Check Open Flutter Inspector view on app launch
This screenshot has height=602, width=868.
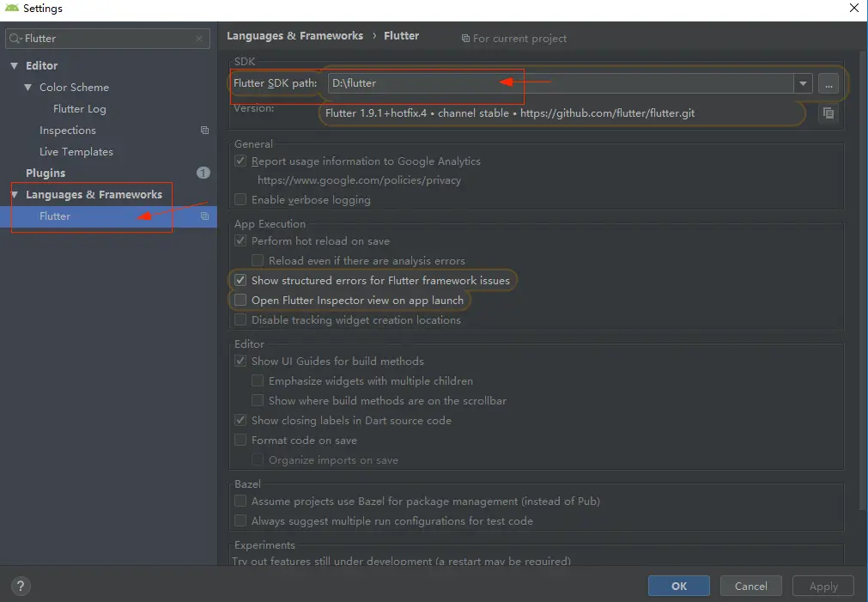(x=240, y=301)
